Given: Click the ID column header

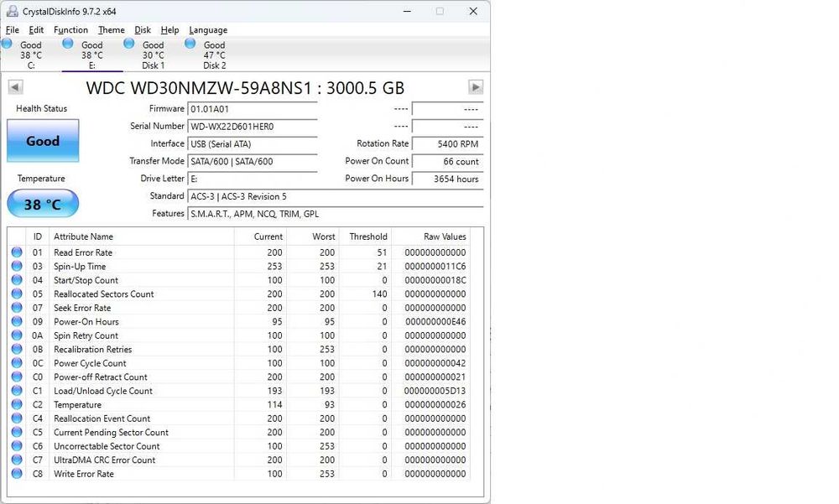Looking at the screenshot, I should [38, 236].
